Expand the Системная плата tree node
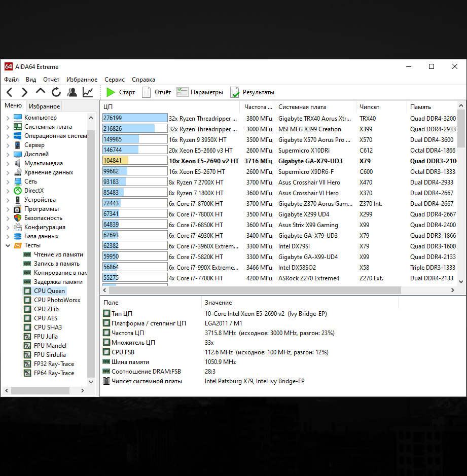 point(8,127)
